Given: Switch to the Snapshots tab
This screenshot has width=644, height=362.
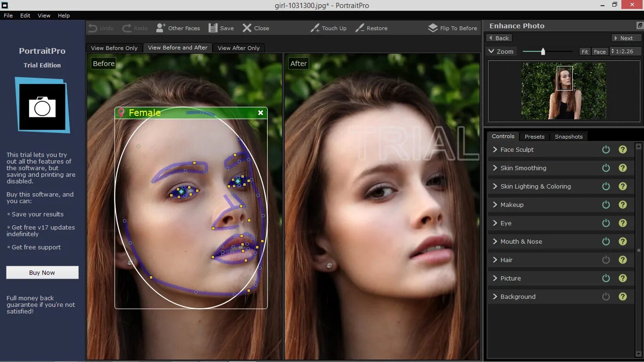Looking at the screenshot, I should pyautogui.click(x=569, y=137).
